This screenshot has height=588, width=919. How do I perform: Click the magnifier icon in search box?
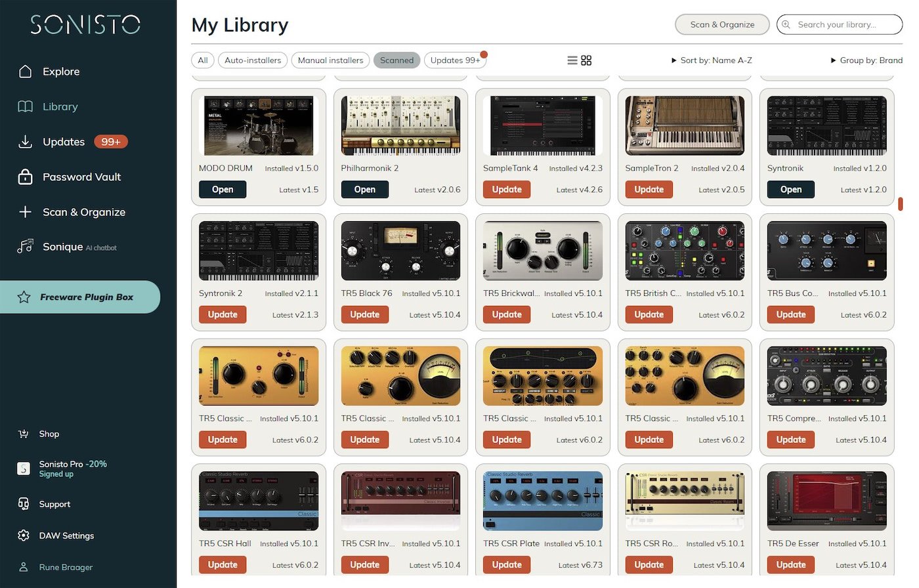coord(786,24)
